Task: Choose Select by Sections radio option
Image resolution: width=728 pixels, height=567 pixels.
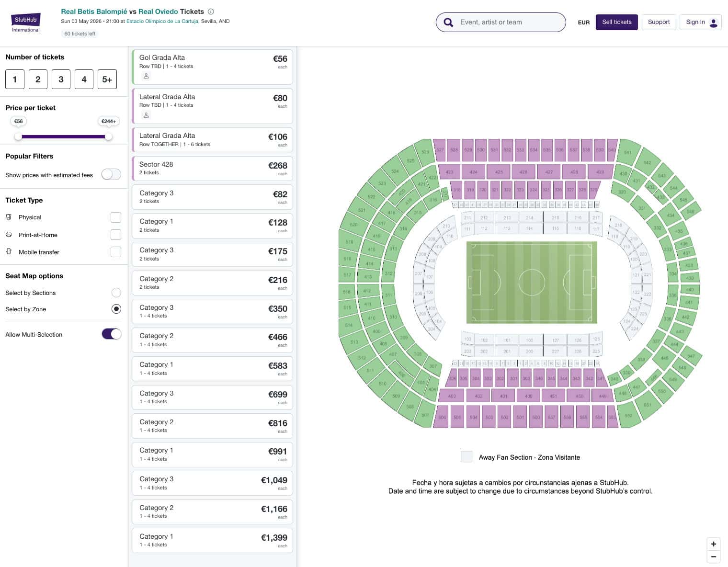Action: tap(116, 293)
